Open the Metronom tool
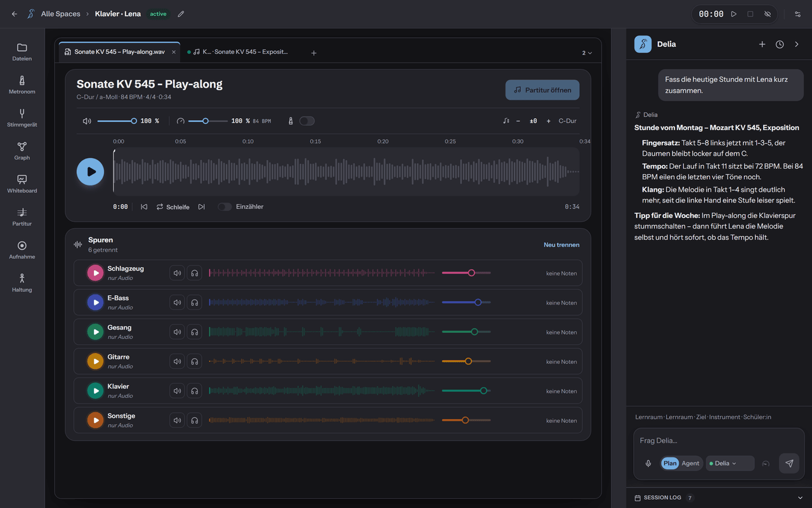 pyautogui.click(x=22, y=85)
